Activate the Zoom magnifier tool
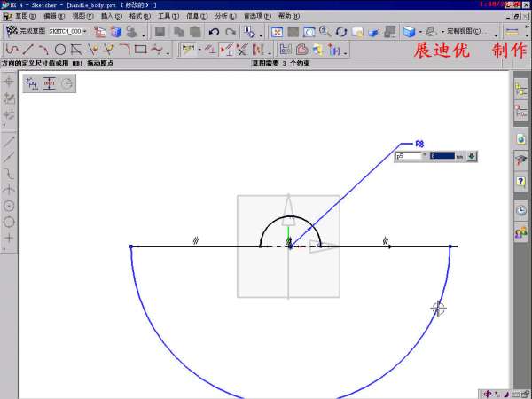This screenshot has height=399, width=532. [325, 32]
